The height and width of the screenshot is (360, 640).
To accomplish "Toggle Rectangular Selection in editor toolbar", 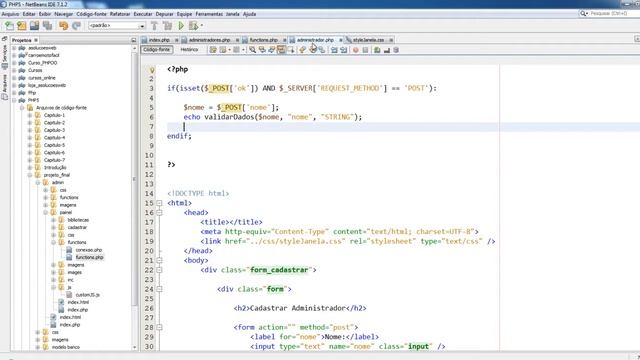I will 291,50.
